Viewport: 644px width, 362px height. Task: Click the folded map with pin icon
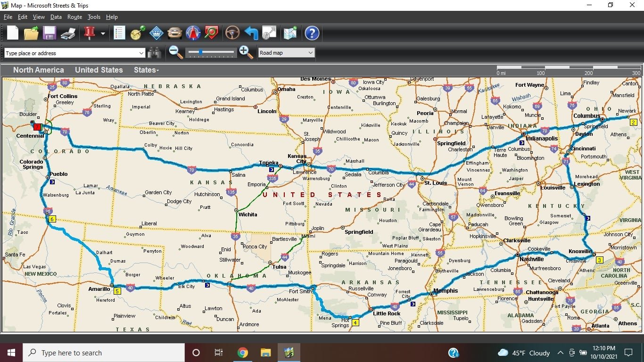tap(290, 33)
